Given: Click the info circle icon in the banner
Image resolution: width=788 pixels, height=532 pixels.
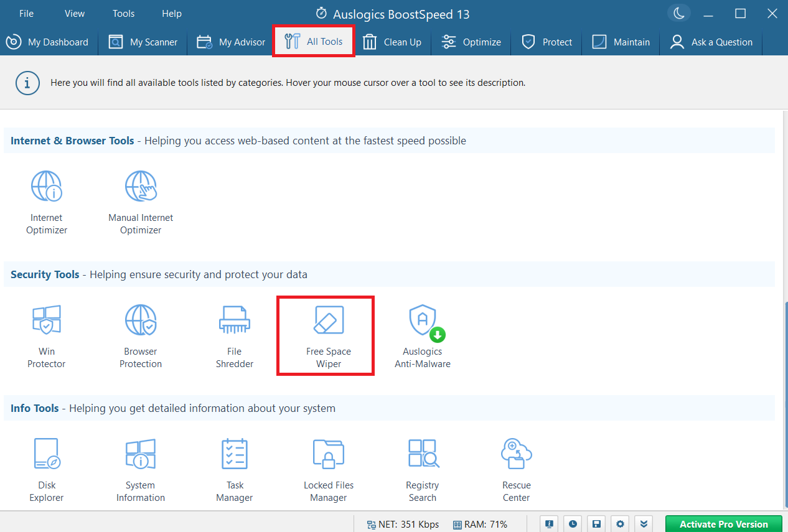Looking at the screenshot, I should coord(28,83).
